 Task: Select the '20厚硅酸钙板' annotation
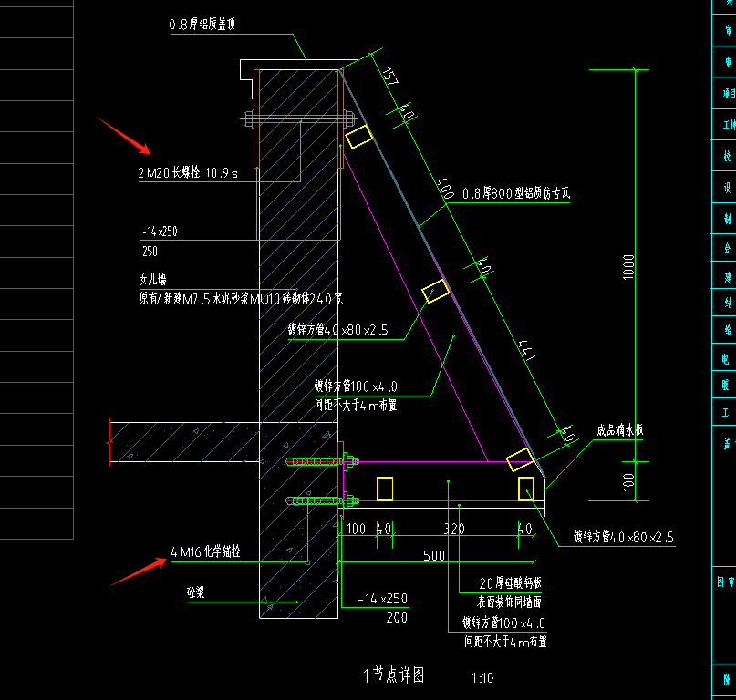click(x=510, y=582)
